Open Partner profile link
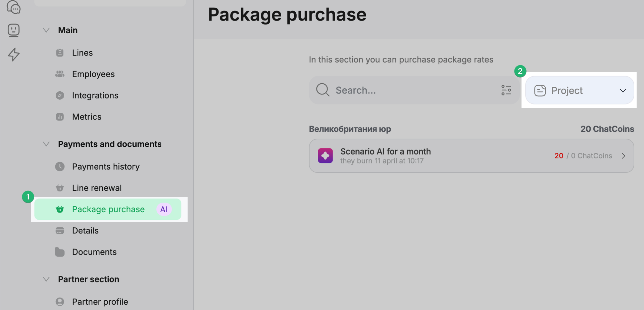The image size is (644, 310). (100, 302)
